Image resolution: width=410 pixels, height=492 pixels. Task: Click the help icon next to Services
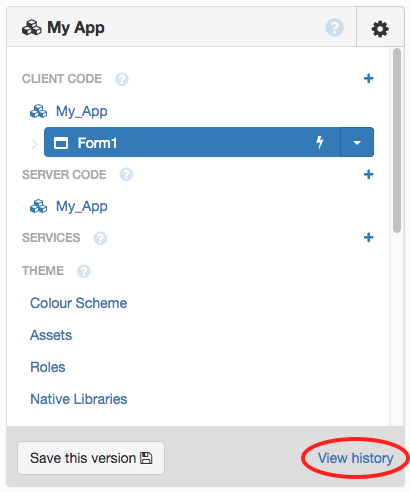[100, 238]
